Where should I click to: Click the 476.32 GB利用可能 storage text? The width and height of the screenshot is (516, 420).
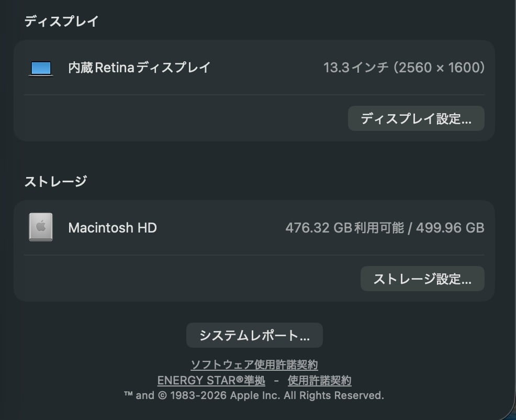click(344, 228)
